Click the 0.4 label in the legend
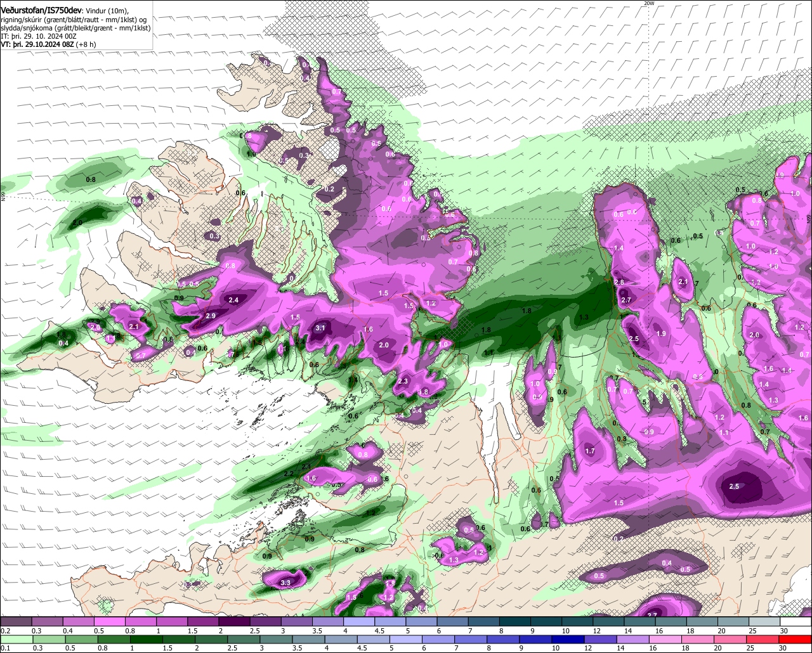The height and width of the screenshot is (653, 812). [x=68, y=631]
